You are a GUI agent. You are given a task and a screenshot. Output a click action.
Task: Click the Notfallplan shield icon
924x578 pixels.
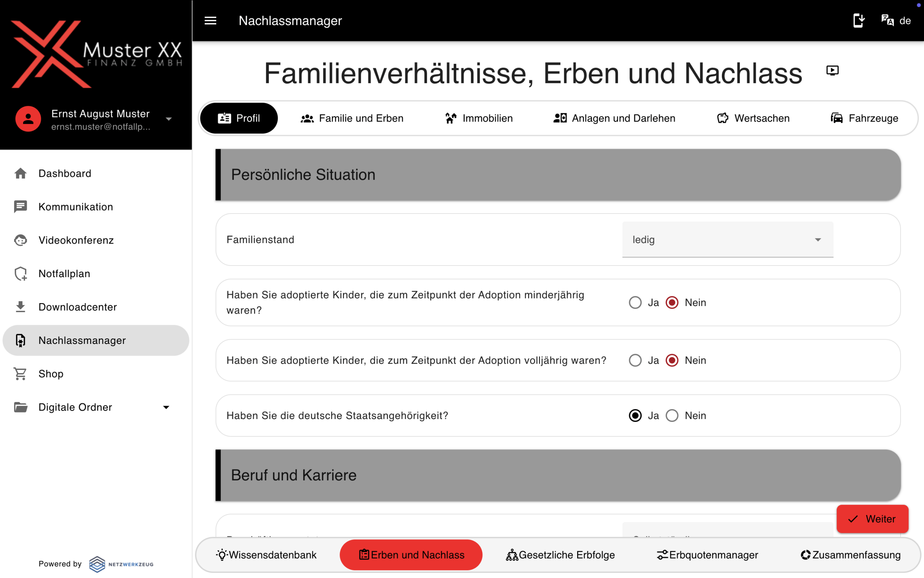click(21, 274)
